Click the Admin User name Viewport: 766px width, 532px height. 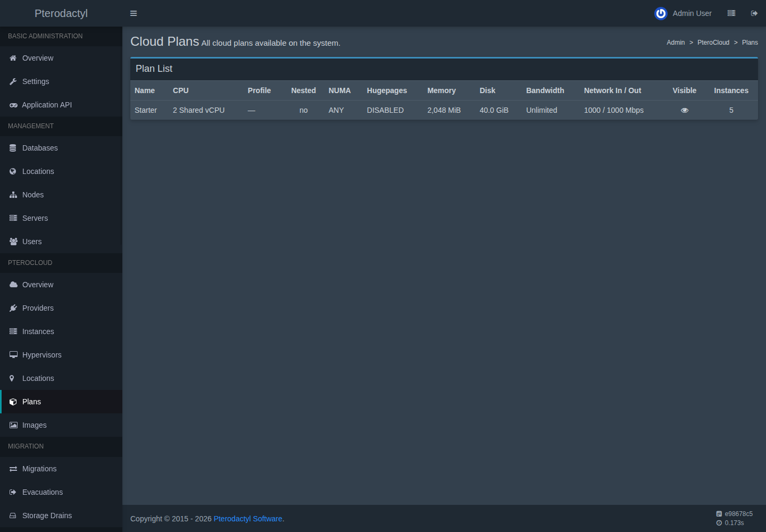(692, 13)
